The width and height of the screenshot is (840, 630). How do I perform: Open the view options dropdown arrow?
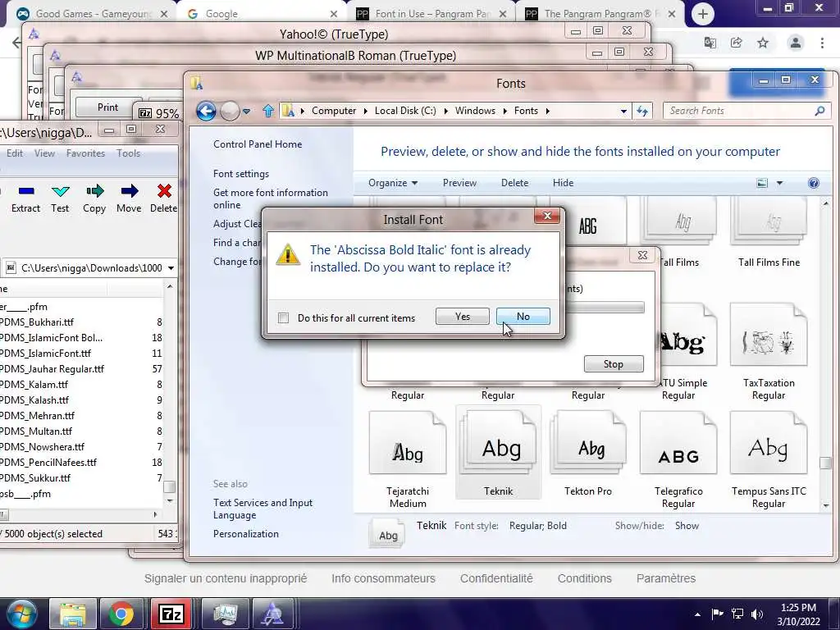[x=779, y=183]
